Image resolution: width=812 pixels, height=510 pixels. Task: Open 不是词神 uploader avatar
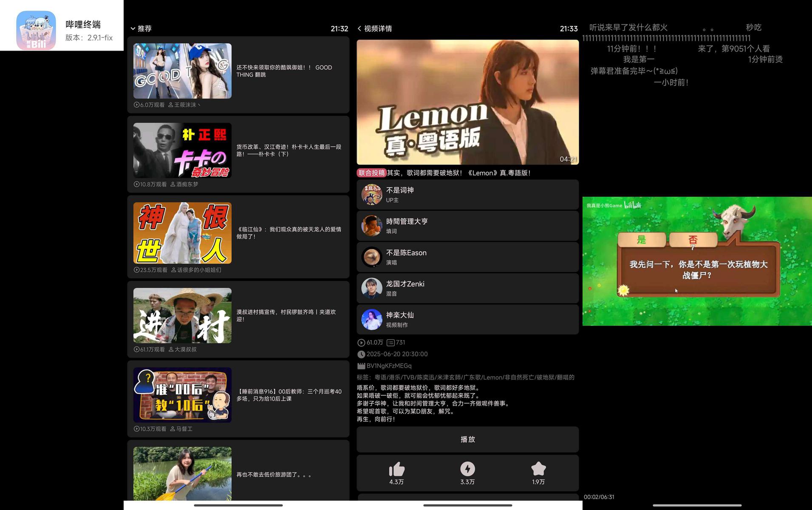click(x=371, y=195)
